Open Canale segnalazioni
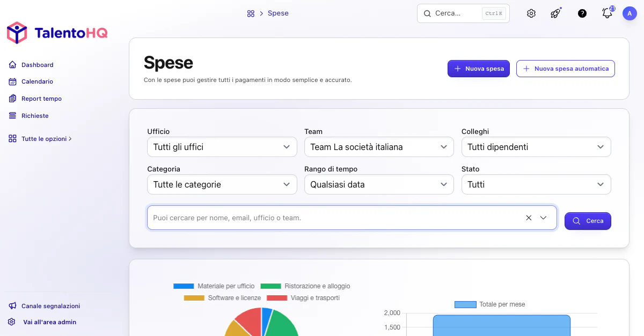Screen dimensions: 644x336 50,306
